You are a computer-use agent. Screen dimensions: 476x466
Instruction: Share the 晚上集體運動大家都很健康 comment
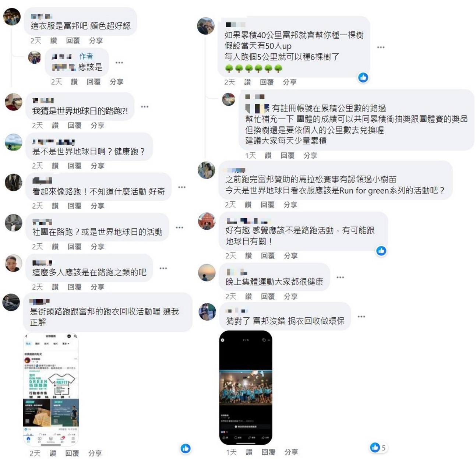[290, 296]
